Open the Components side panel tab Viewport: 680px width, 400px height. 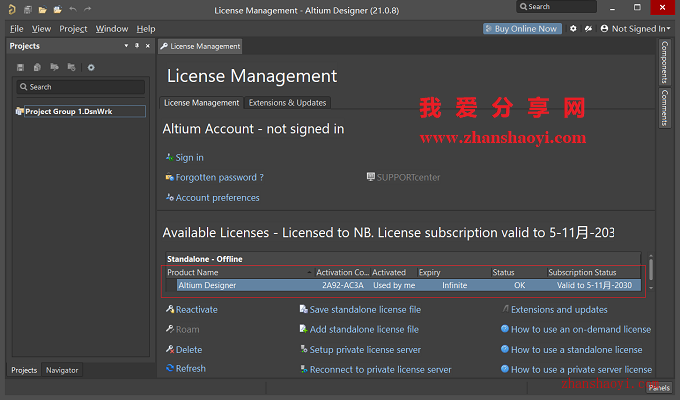[x=664, y=62]
